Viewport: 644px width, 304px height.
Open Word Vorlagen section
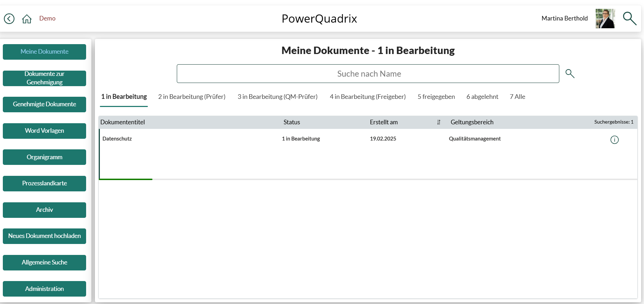[44, 131]
